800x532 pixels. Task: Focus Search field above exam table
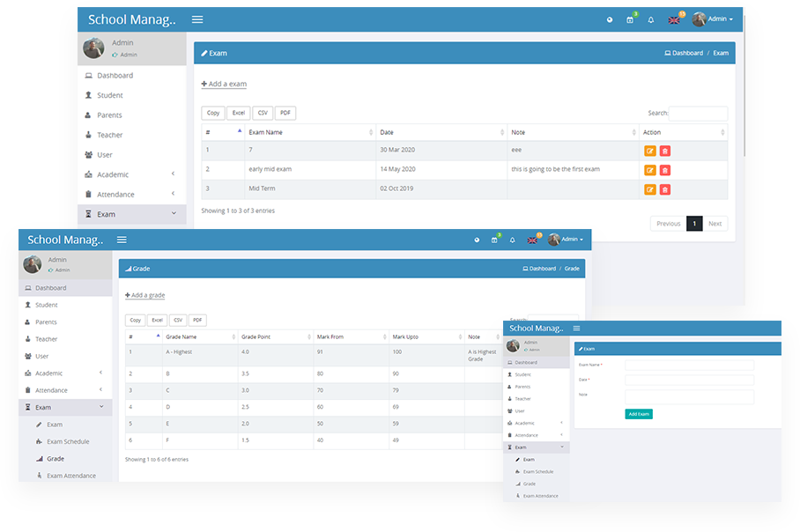click(x=698, y=114)
